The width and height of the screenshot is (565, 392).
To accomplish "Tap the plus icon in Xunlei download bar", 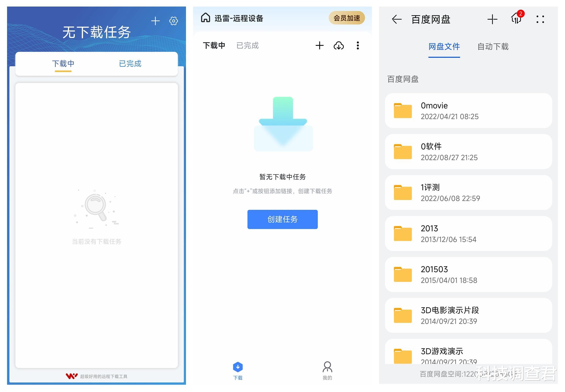I will [319, 45].
